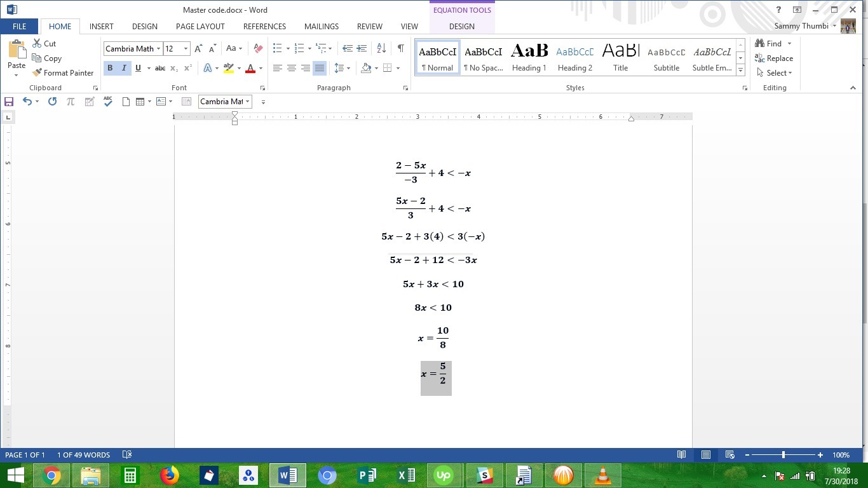Click the Replace button
868x488 pixels.
coord(774,58)
